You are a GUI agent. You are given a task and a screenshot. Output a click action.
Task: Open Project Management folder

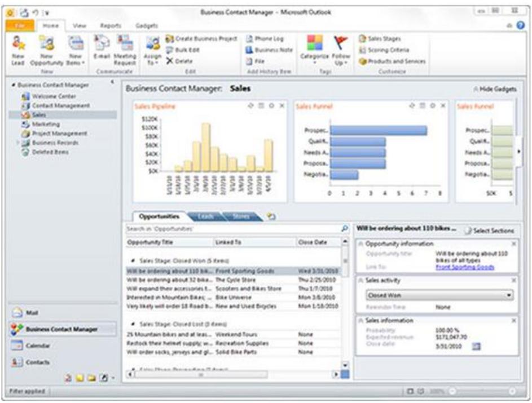54,133
